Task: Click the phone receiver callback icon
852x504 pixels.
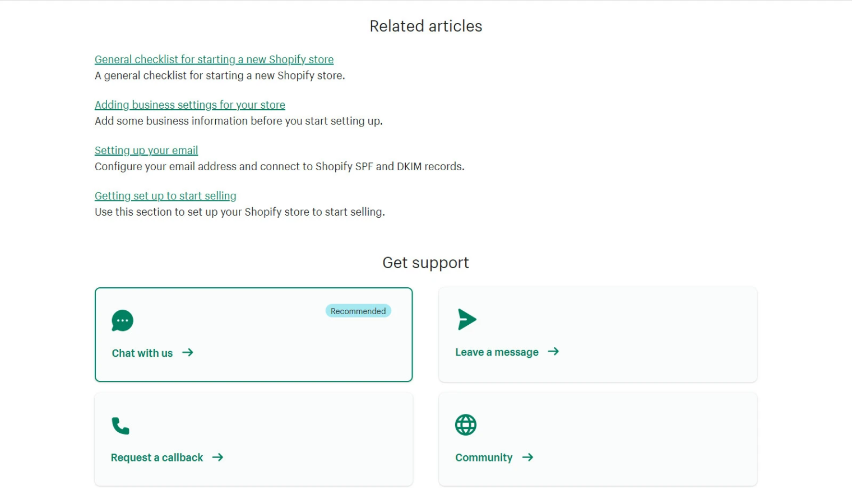Action: [121, 426]
